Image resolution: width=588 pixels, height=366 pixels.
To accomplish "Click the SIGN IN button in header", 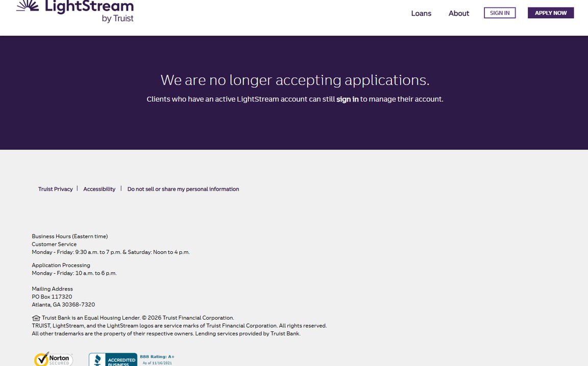I will 500,13.
